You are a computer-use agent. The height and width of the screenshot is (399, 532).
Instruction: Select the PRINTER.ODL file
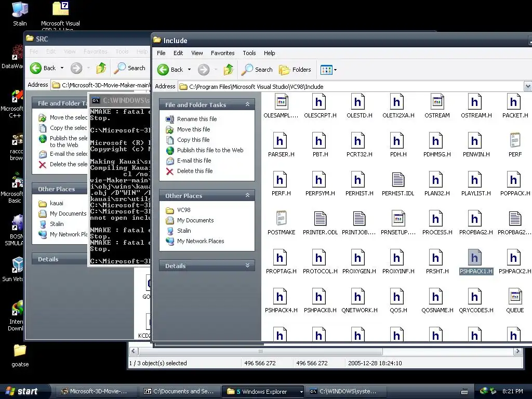click(320, 223)
